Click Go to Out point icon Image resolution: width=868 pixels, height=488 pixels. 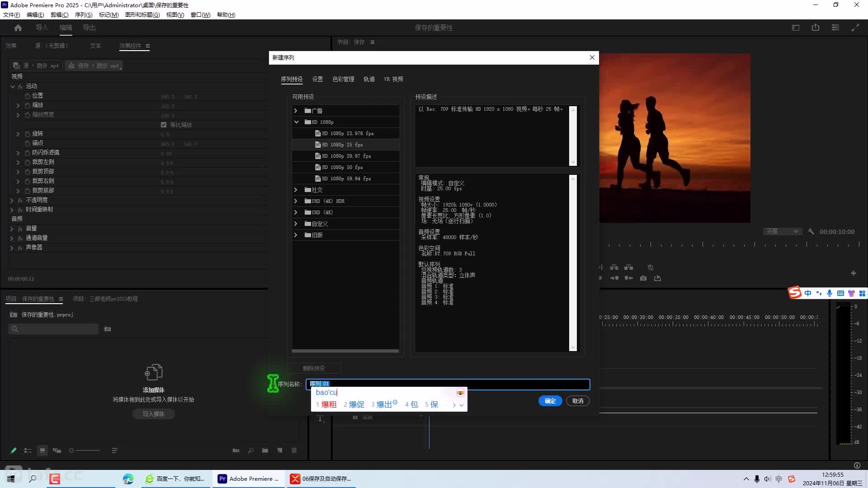click(x=629, y=278)
